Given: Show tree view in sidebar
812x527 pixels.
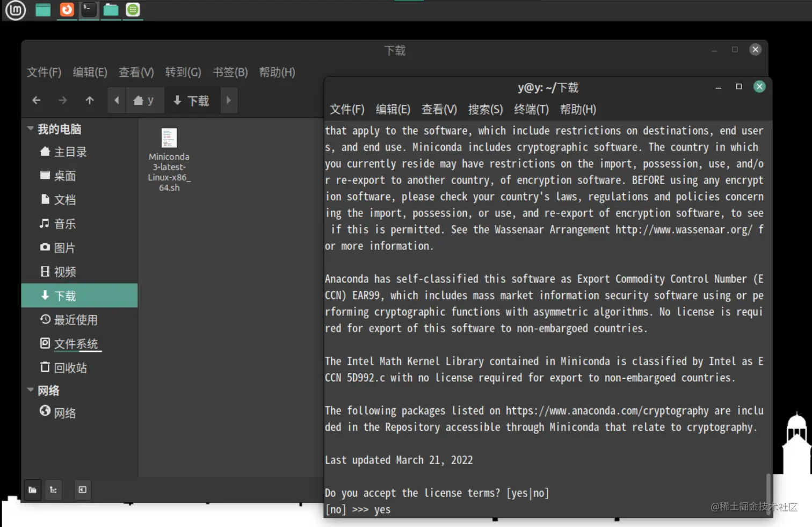Looking at the screenshot, I should click(54, 490).
